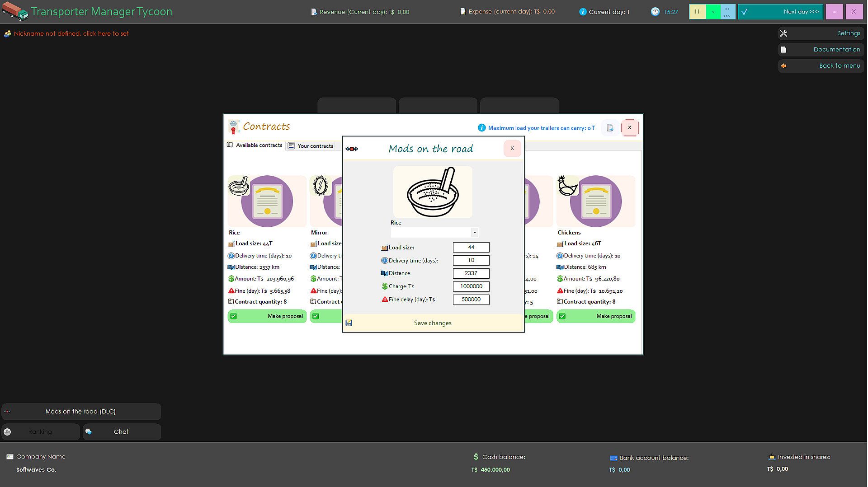This screenshot has height=487, width=868.
Task: Open the Settings panel
Action: [821, 33]
